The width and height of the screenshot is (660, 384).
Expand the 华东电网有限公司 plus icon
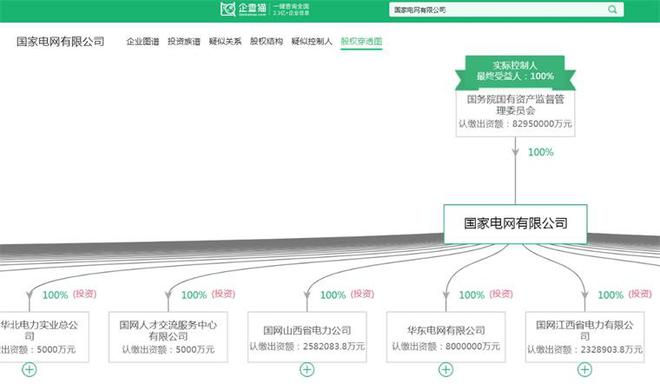click(x=446, y=370)
